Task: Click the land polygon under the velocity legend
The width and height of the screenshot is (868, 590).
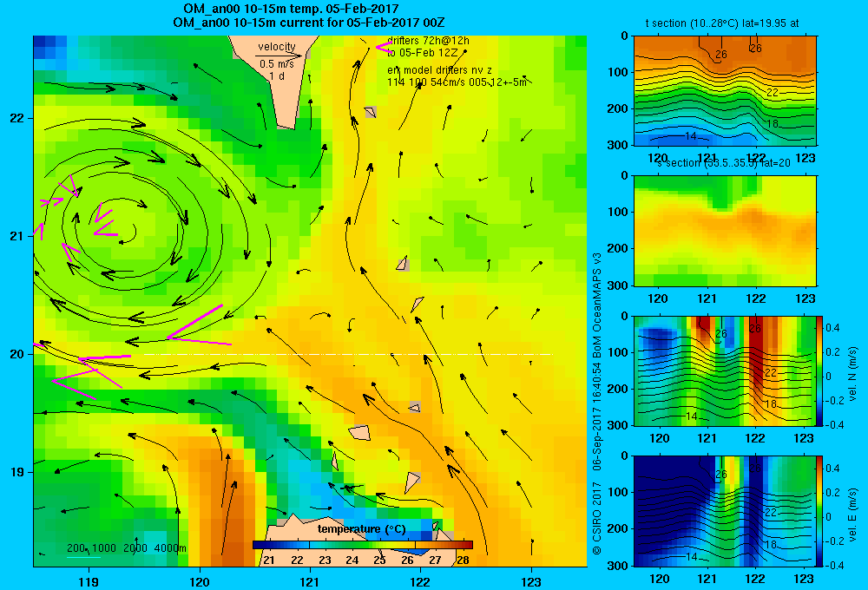Action: click(274, 83)
